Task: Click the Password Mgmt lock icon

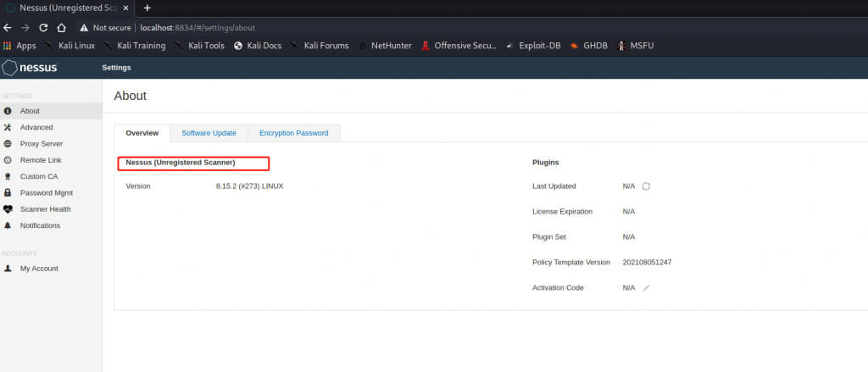Action: click(x=8, y=192)
